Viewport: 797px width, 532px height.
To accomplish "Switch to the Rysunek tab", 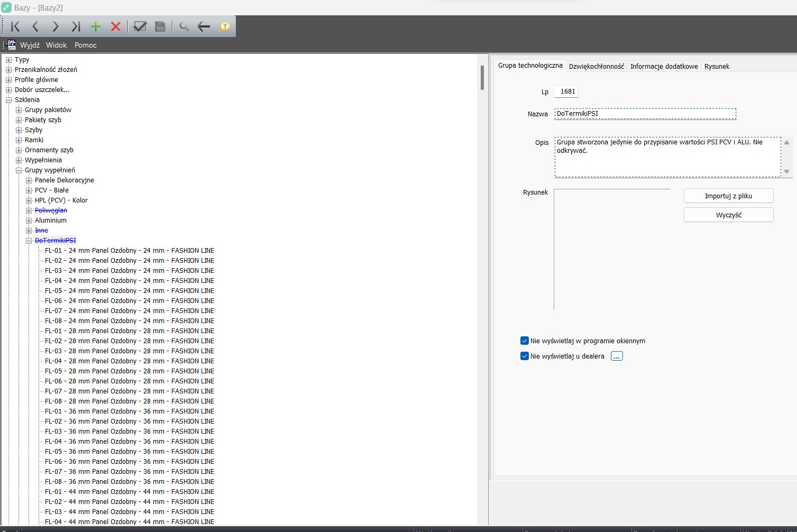I will pos(717,67).
